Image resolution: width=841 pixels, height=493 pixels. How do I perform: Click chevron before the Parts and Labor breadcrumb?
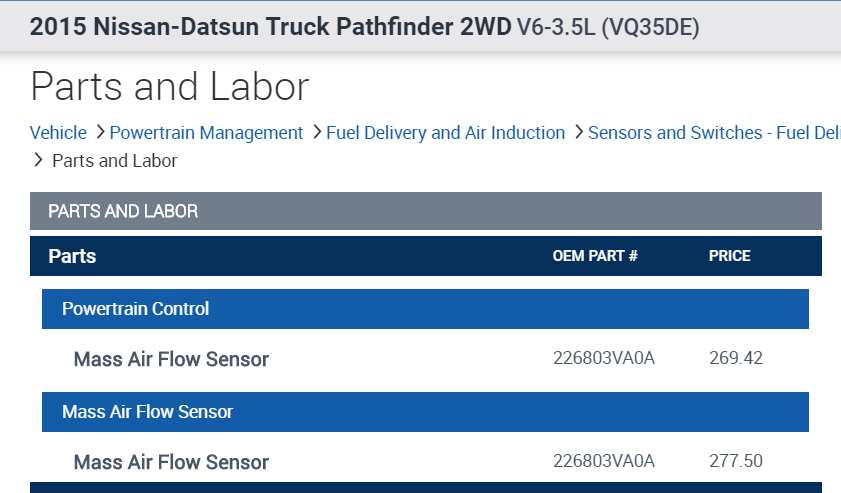click(38, 160)
